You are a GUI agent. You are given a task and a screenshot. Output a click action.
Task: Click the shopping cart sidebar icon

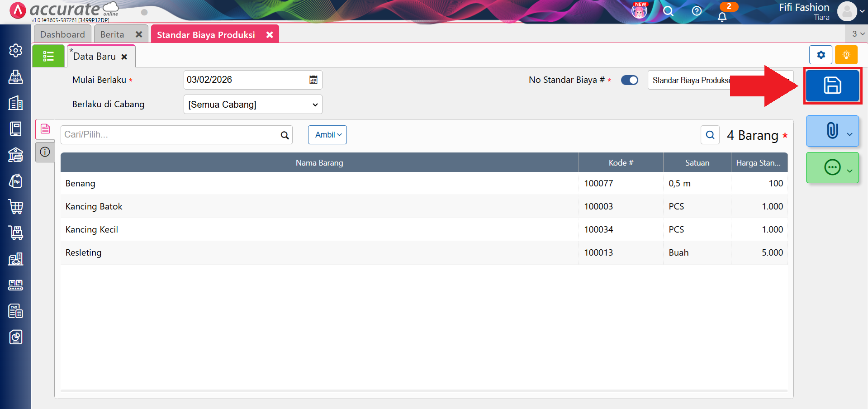click(x=16, y=207)
